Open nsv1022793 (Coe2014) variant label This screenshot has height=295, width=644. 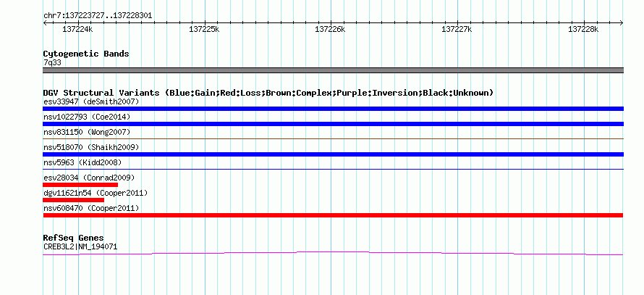pyautogui.click(x=87, y=117)
